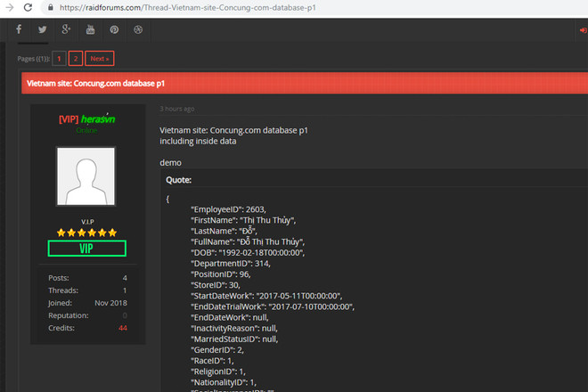The image size is (588, 392).
Task: Open the herasvn user profile link
Action: click(98, 118)
